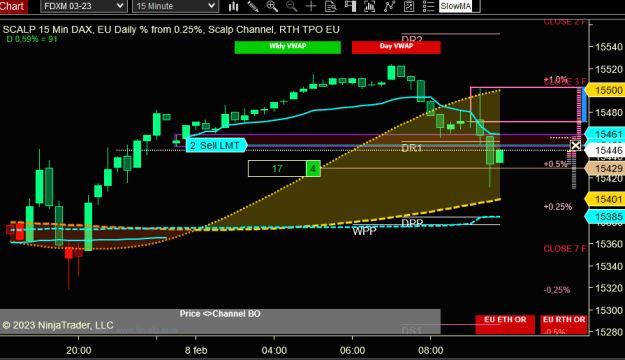Click the 20:00 time axis label

79,350
